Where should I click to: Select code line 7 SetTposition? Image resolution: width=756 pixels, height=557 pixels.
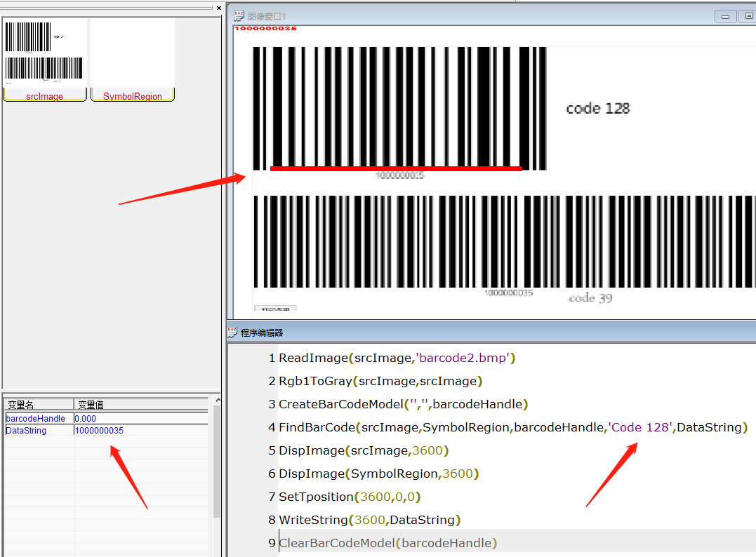(350, 497)
